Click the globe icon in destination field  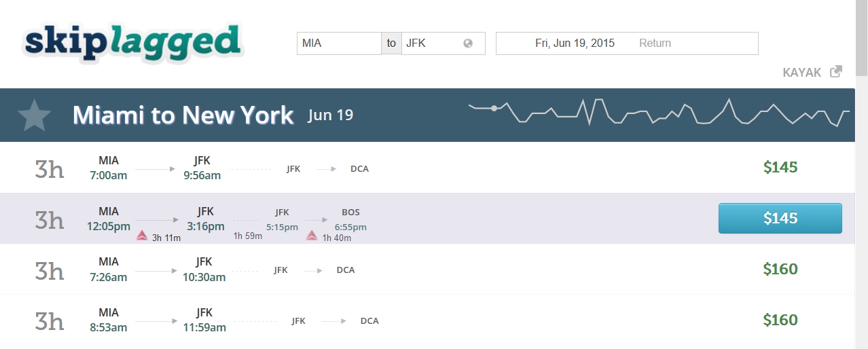468,43
